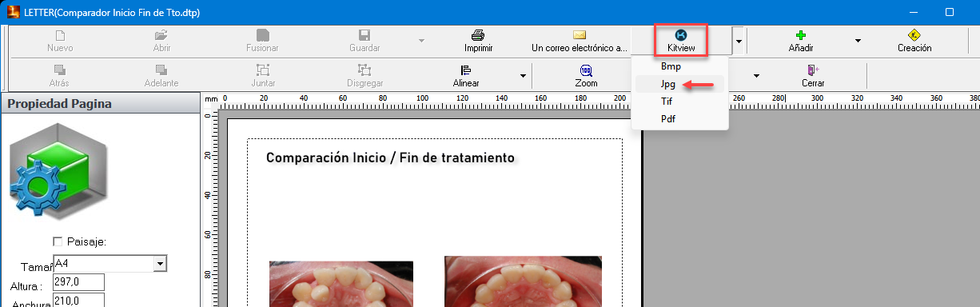Open the A4 page size combo box
Viewport: 980px width, 307px height.
tap(110, 263)
